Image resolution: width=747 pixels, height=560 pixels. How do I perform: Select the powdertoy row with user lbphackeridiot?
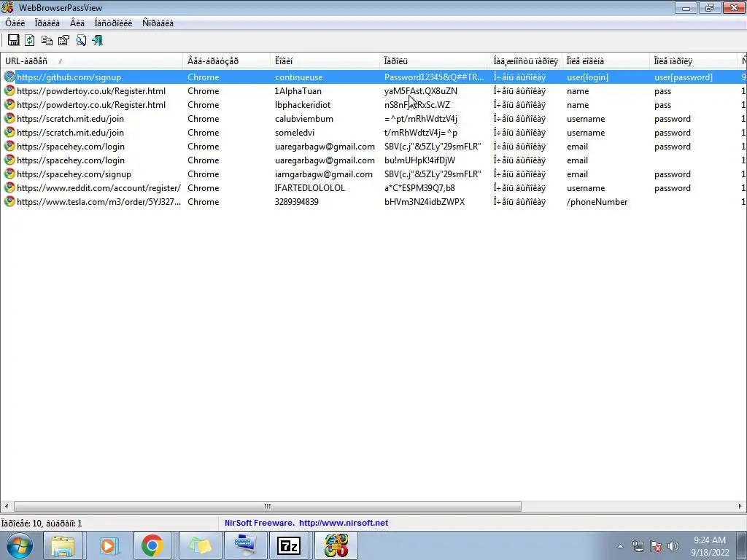373,104
